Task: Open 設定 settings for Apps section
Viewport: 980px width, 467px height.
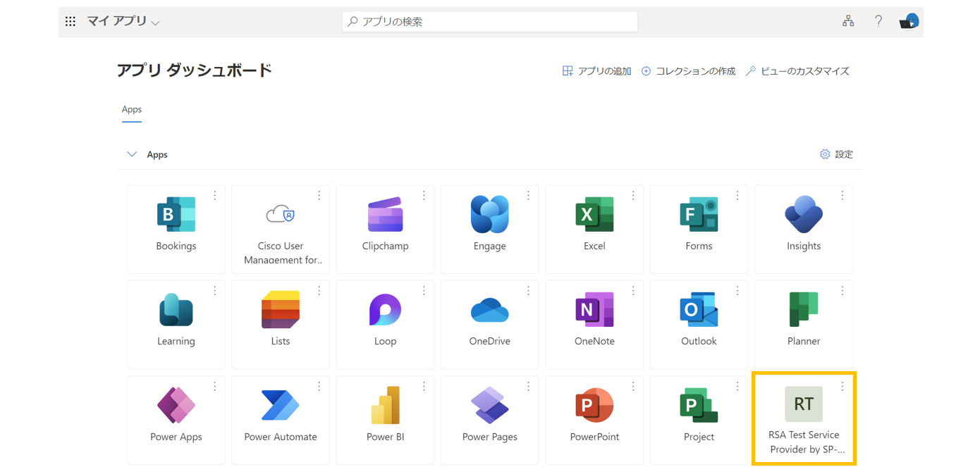Action: (836, 154)
